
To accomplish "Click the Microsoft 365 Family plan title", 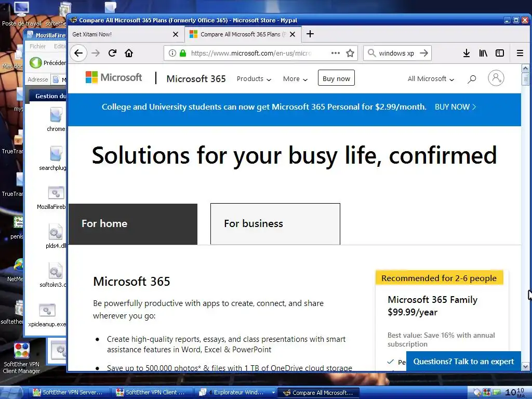I will point(433,300).
